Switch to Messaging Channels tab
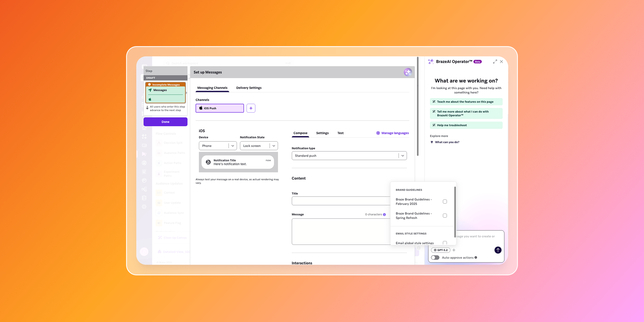 click(212, 88)
